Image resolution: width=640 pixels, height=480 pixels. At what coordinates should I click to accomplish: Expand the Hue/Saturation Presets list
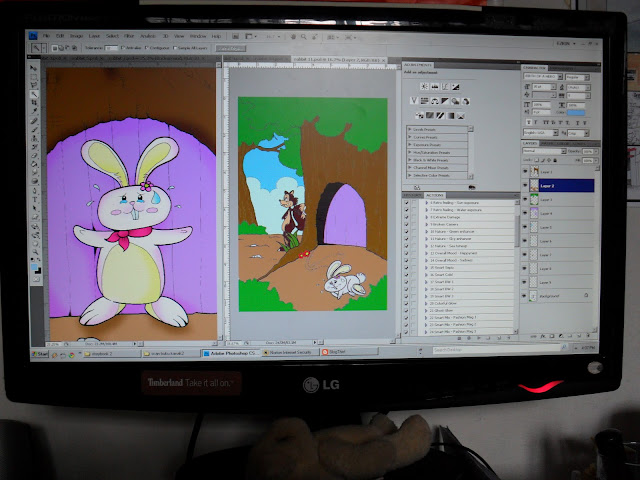[x=410, y=152]
